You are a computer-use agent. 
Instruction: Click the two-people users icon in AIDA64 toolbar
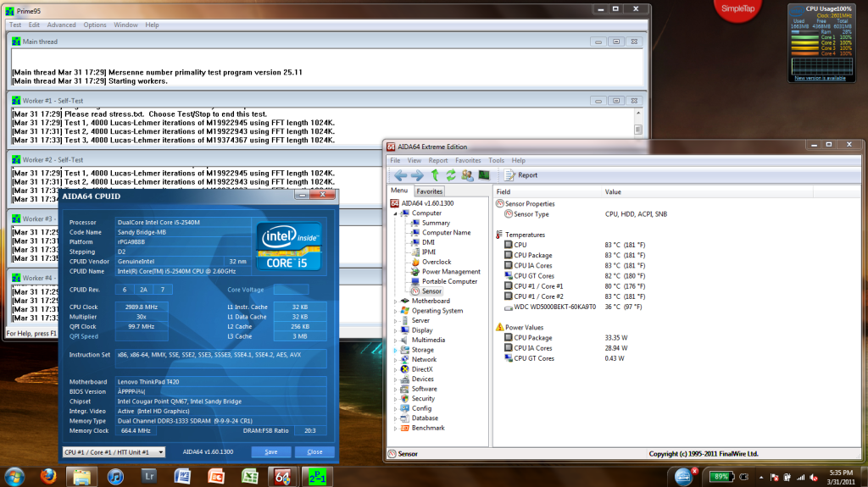coord(467,174)
